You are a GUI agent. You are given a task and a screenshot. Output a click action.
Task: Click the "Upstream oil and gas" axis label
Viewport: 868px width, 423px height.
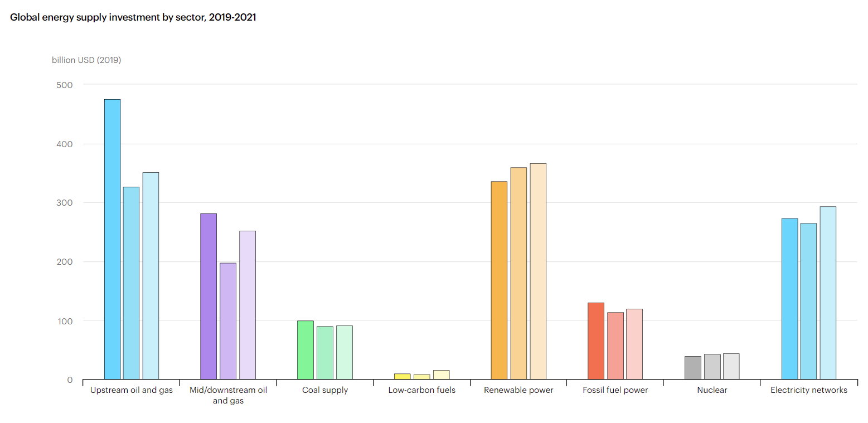point(132,390)
